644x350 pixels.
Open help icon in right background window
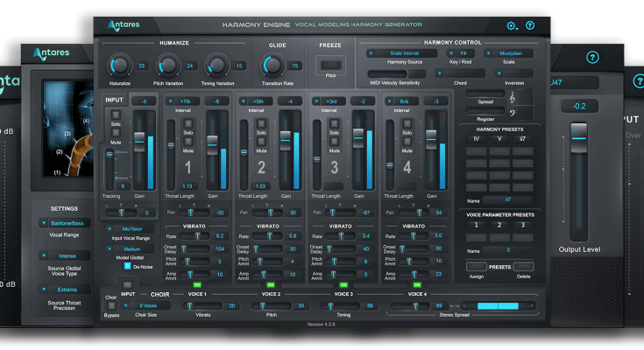tap(592, 57)
